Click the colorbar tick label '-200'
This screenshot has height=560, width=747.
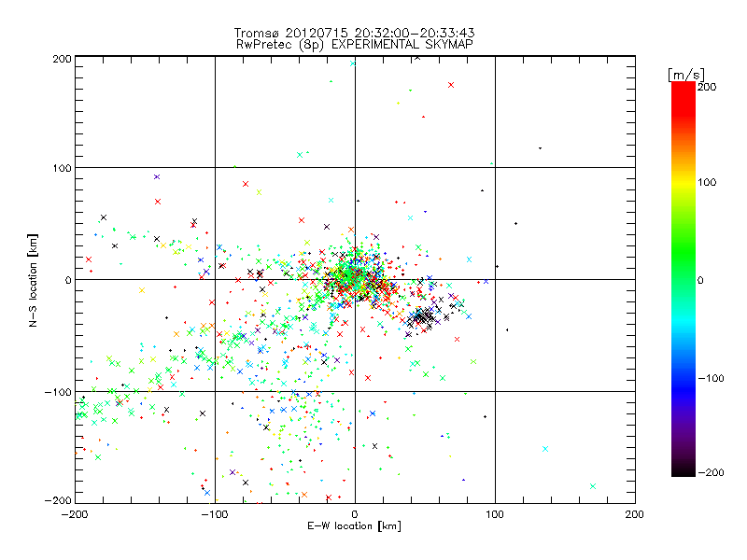(711, 472)
